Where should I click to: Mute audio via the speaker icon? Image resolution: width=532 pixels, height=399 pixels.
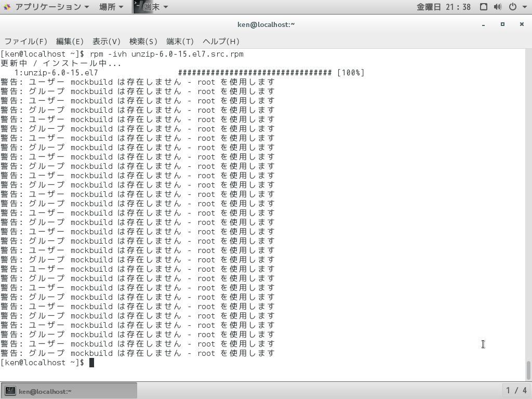(497, 6)
